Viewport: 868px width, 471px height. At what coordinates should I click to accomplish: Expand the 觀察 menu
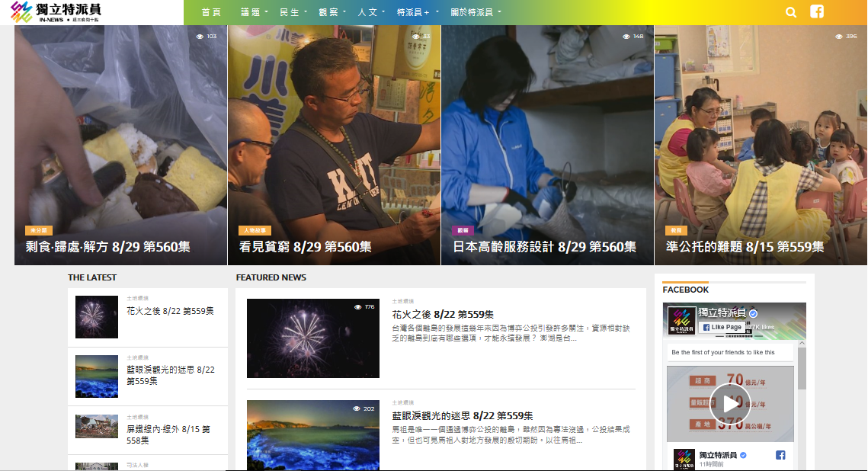click(x=332, y=12)
